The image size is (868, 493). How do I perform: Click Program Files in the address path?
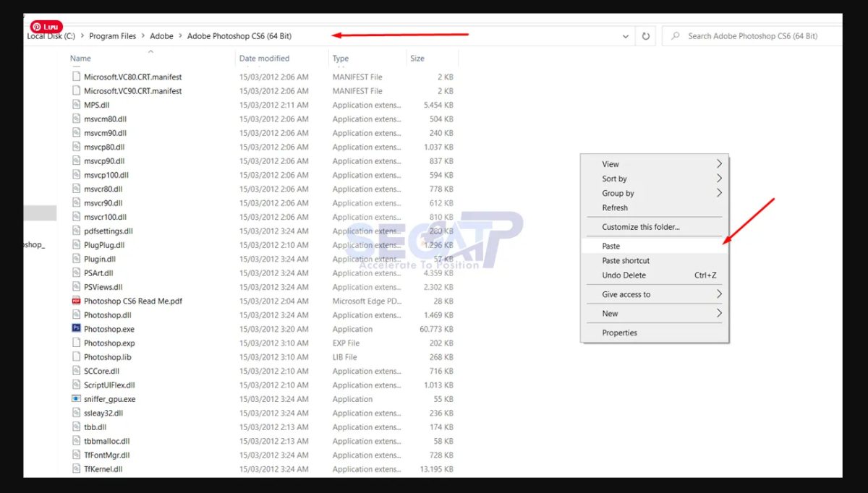112,36
